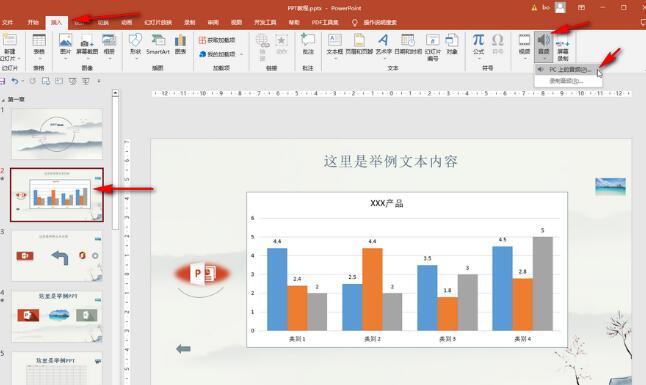Switch to the View (视图) tab
The height and width of the screenshot is (385, 646).
[x=236, y=23]
